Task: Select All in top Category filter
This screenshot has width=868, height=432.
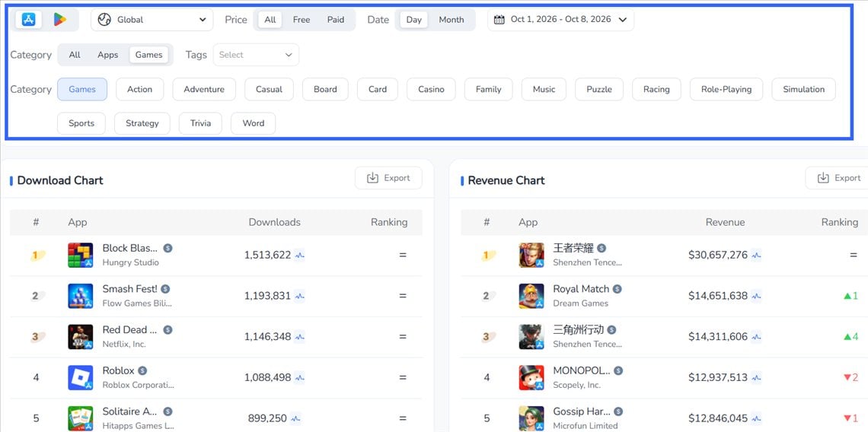Action: coord(75,55)
